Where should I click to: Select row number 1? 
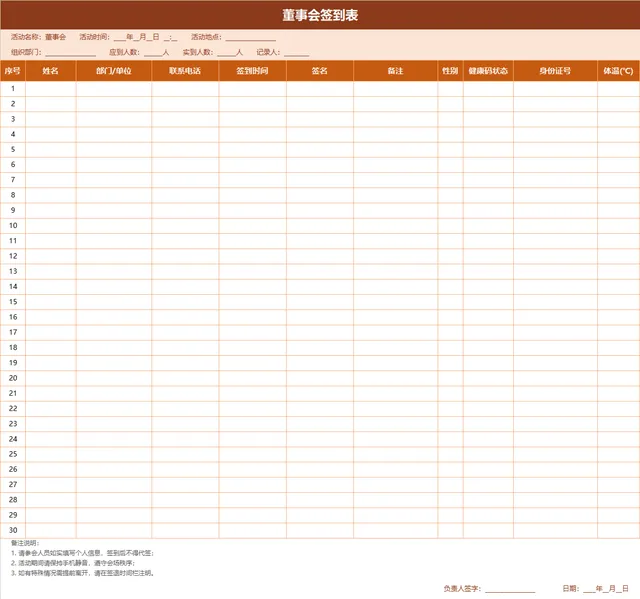[x=13, y=89]
